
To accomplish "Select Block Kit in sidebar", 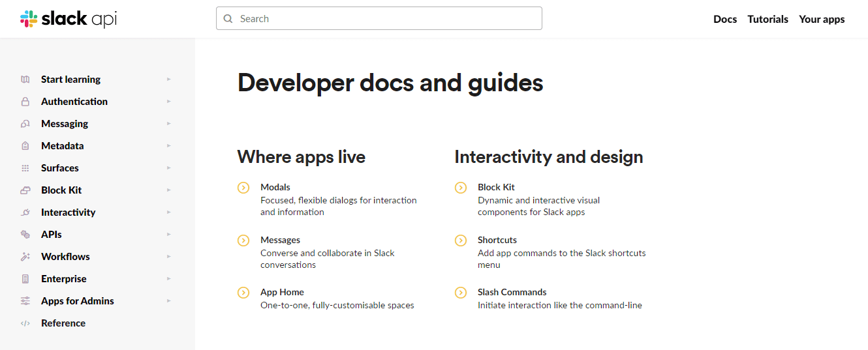I will (61, 190).
